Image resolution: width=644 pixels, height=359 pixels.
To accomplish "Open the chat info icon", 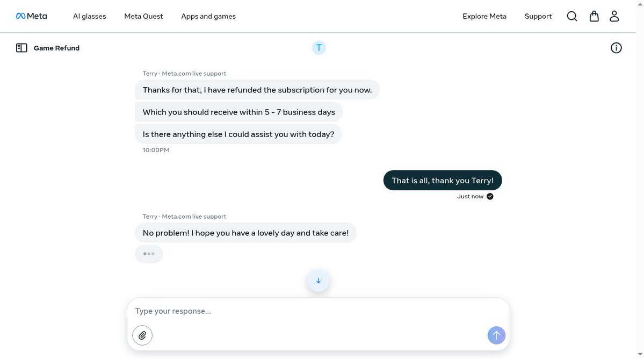I will point(616,48).
